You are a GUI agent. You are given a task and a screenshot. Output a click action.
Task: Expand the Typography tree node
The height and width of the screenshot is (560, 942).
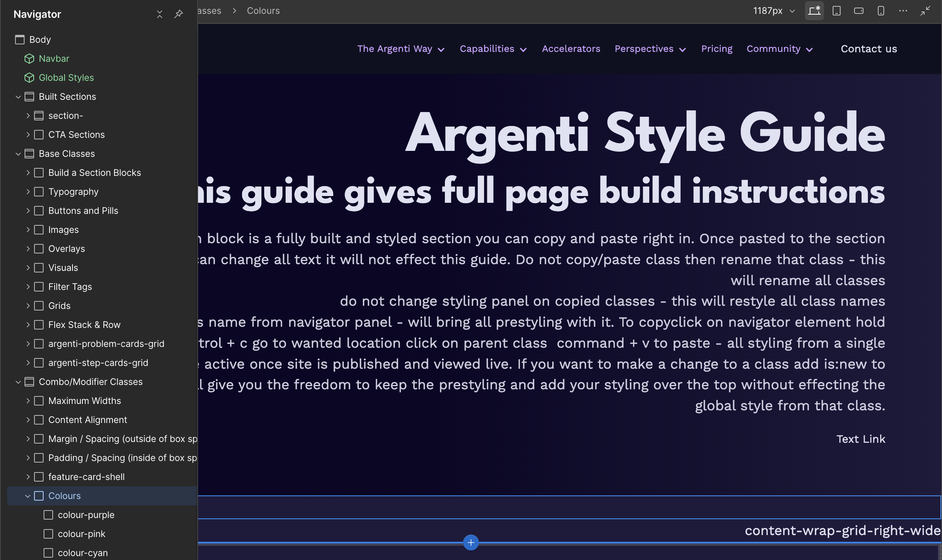(x=28, y=192)
